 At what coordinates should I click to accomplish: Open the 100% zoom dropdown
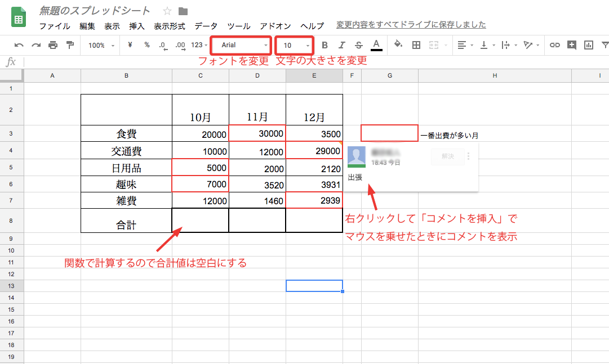(x=101, y=45)
